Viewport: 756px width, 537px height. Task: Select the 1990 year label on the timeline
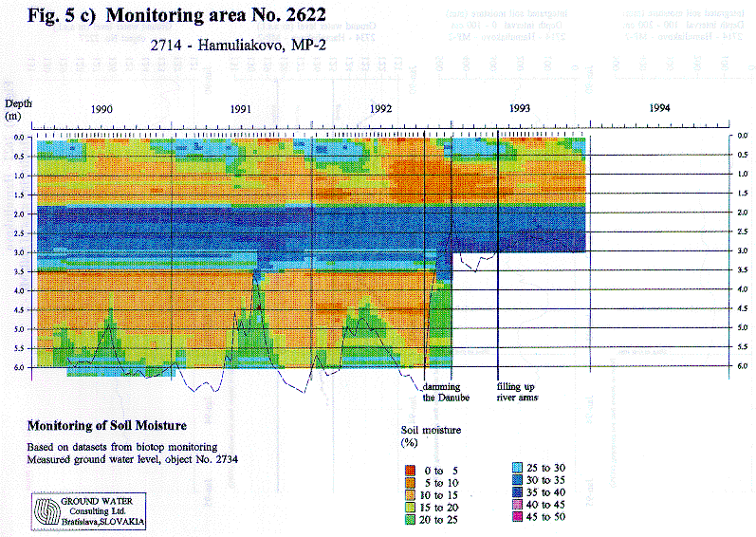[101, 109]
